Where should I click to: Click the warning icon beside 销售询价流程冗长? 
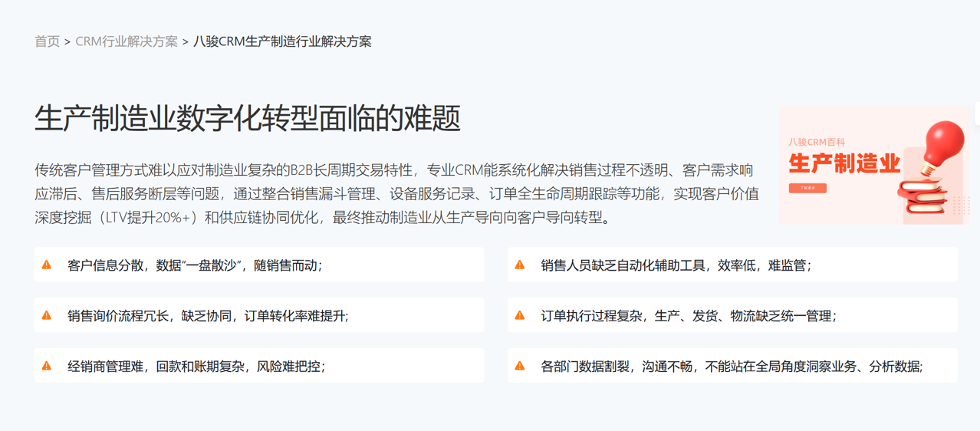pyautogui.click(x=47, y=315)
